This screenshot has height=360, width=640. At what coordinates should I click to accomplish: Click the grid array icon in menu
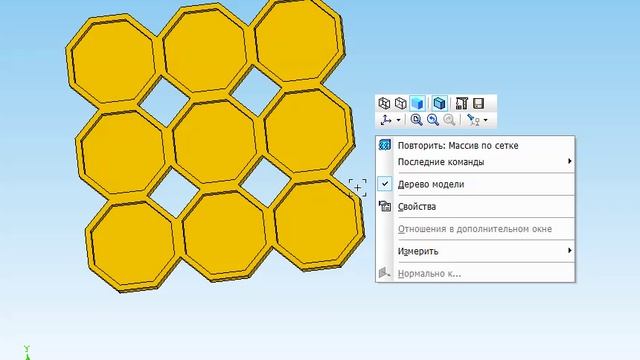(384, 145)
